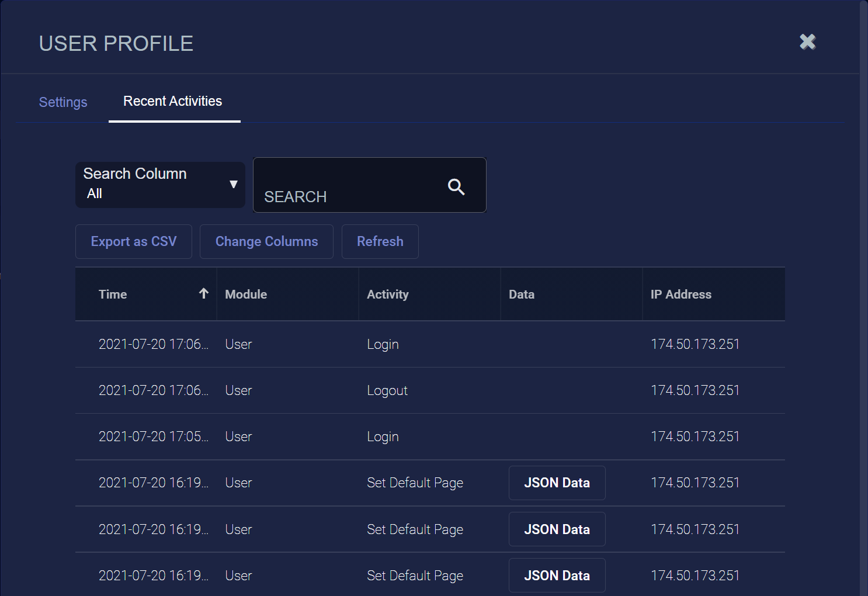
Task: Open JSON Data in the last visible row
Action: pyautogui.click(x=557, y=576)
